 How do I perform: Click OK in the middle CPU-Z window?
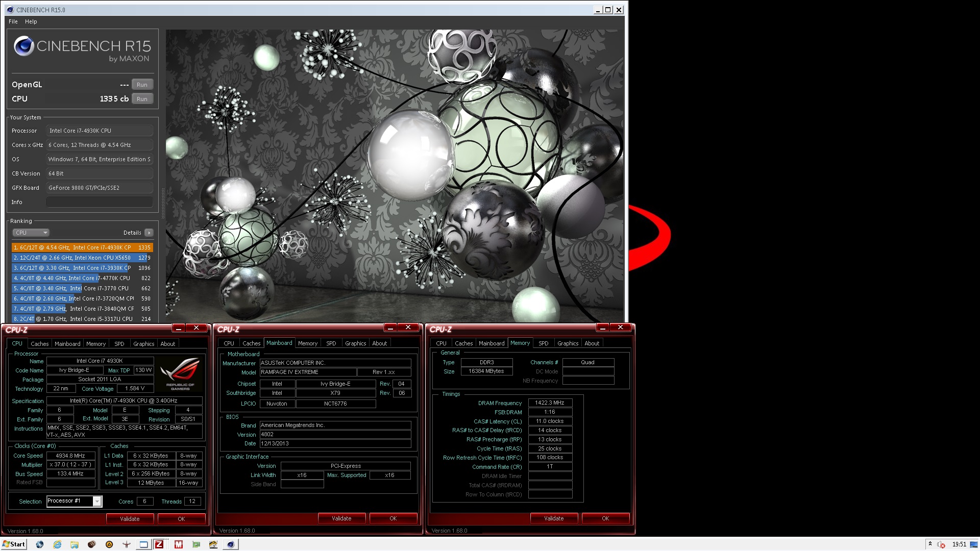pos(393,518)
